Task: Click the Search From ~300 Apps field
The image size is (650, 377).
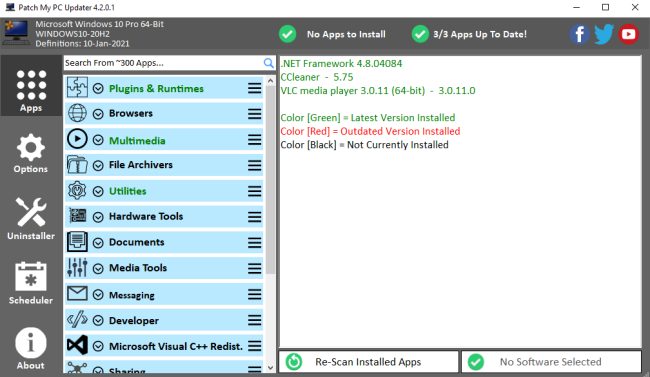Action: click(163, 63)
